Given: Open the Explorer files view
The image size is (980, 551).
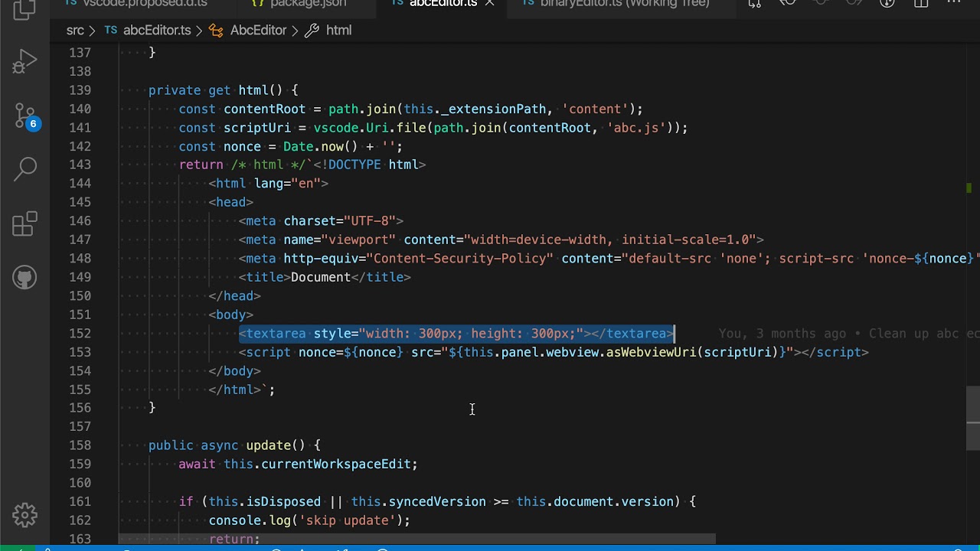Looking at the screenshot, I should (x=24, y=9).
